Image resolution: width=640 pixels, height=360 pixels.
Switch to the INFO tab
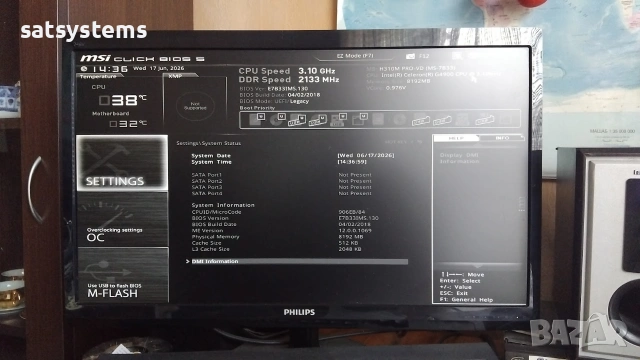point(502,138)
